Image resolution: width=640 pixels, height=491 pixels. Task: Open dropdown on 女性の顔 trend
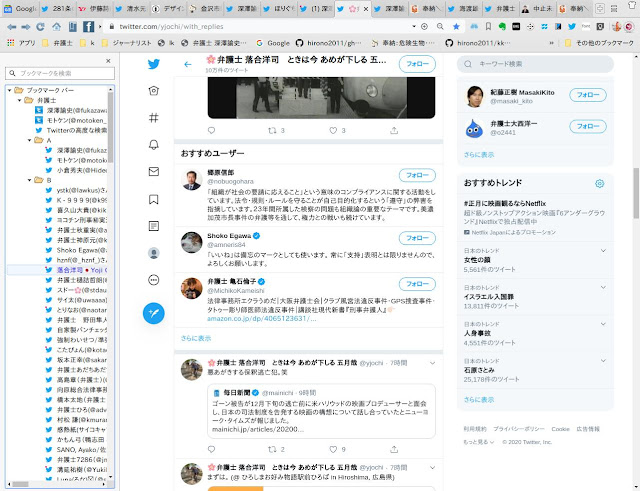[x=603, y=251]
